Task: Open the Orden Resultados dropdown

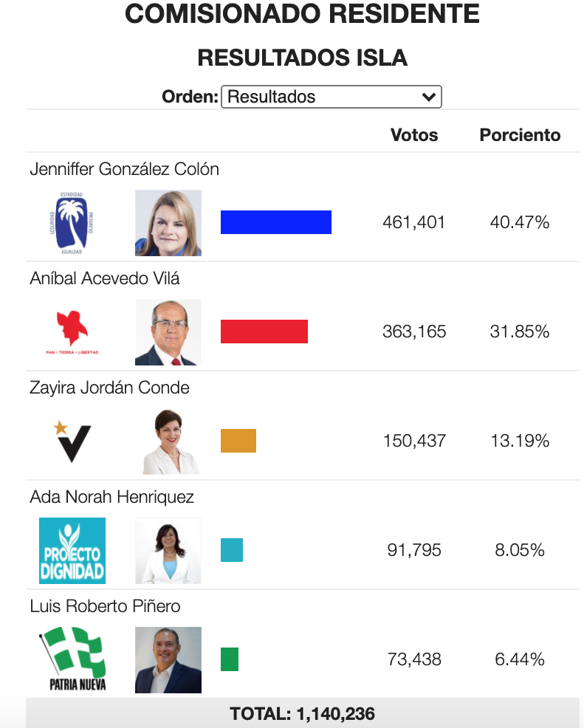Action: pyautogui.click(x=331, y=97)
